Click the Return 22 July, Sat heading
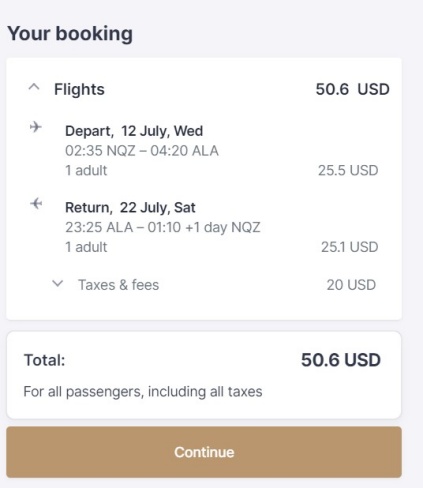 [x=130, y=208]
